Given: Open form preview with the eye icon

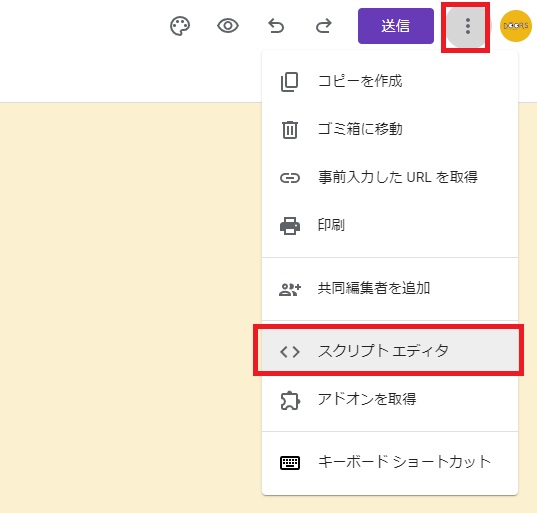Looking at the screenshot, I should pyautogui.click(x=228, y=26).
